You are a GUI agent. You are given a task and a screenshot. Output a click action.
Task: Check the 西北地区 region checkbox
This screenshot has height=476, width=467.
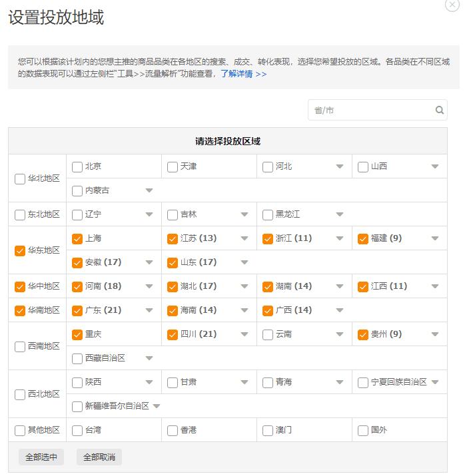point(20,395)
